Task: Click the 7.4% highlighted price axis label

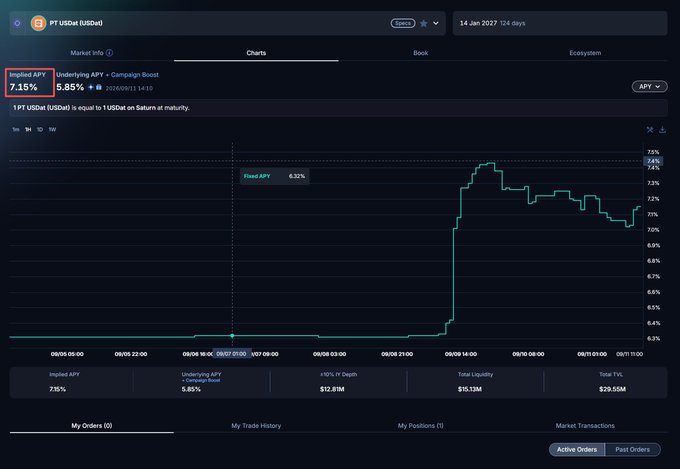Action: pos(653,161)
